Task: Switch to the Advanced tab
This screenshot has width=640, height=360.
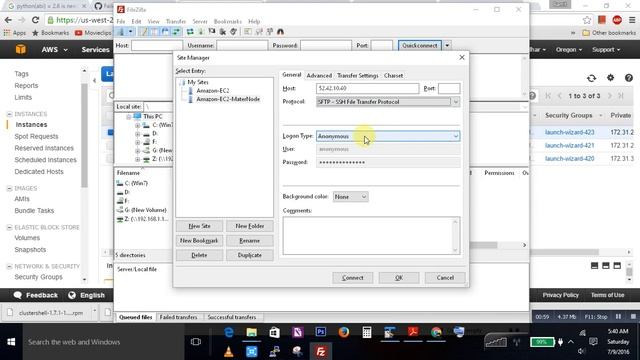Action: pyautogui.click(x=319, y=76)
